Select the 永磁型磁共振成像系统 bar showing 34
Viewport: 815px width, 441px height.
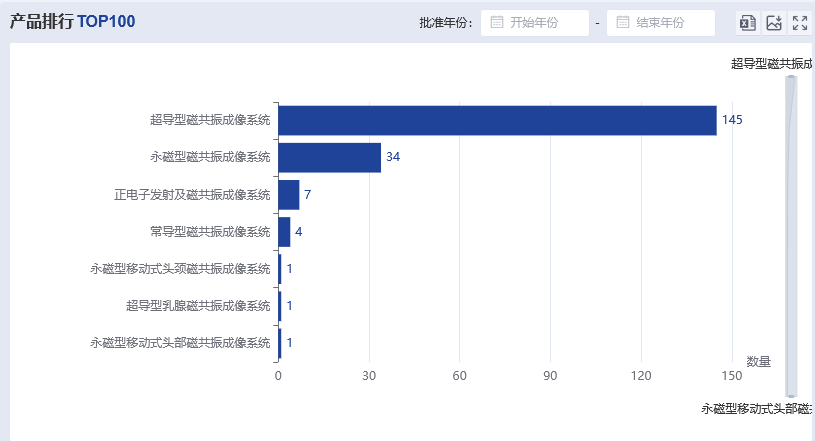330,158
